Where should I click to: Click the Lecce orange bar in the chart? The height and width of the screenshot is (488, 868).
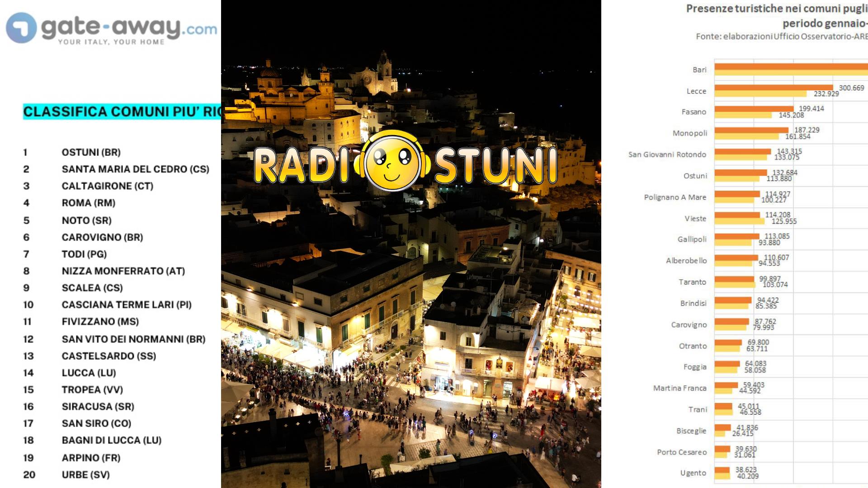pyautogui.click(x=773, y=88)
